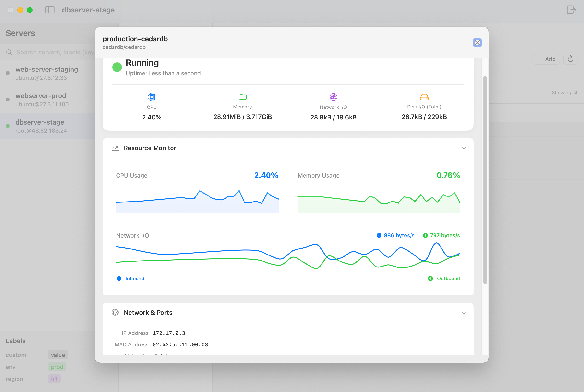Click the green zoom window button

[30, 10]
